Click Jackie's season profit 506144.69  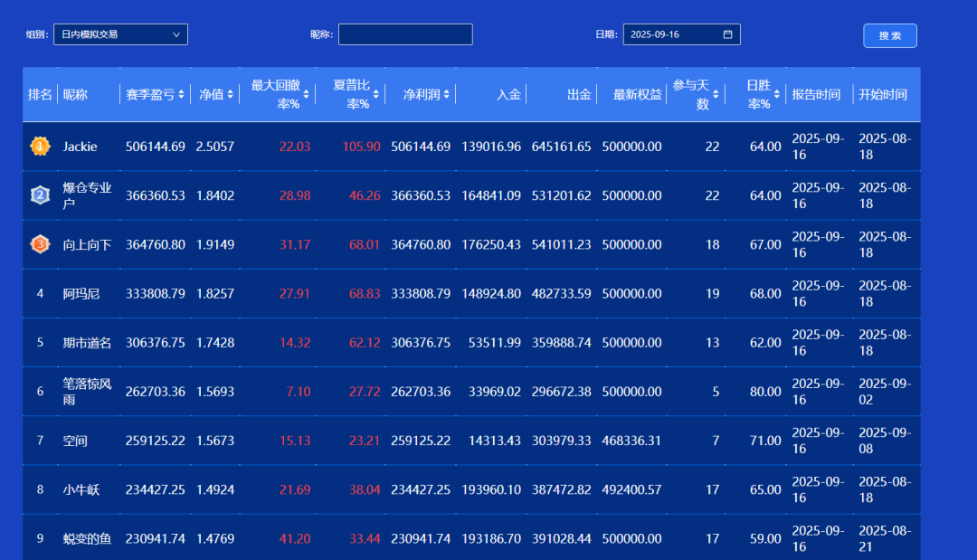(x=156, y=147)
